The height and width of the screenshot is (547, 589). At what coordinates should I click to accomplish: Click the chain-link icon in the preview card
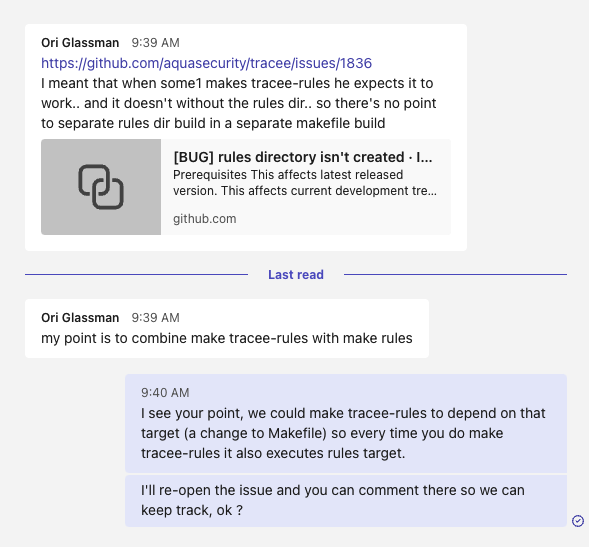(x=101, y=187)
